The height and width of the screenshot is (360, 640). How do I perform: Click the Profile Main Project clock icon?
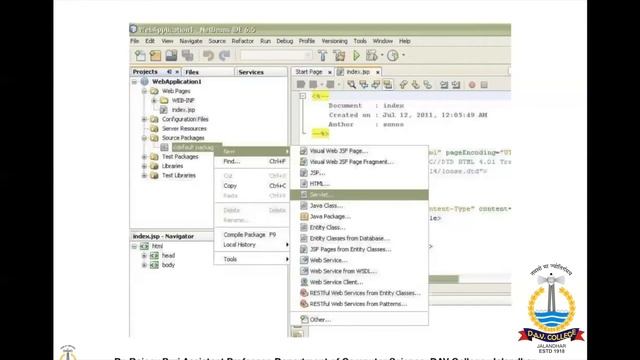[393, 56]
